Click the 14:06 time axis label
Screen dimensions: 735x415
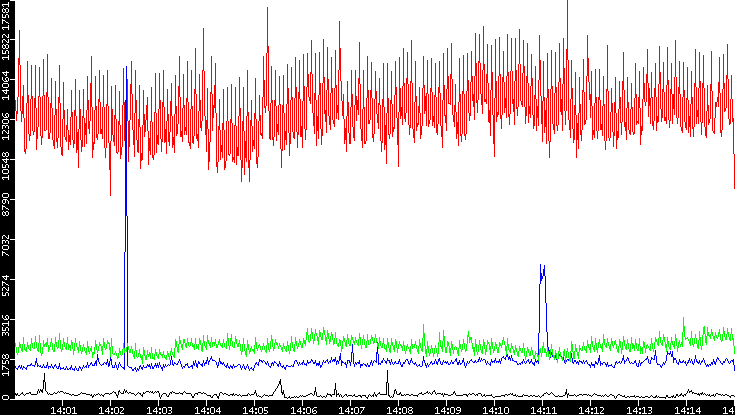pos(302,410)
